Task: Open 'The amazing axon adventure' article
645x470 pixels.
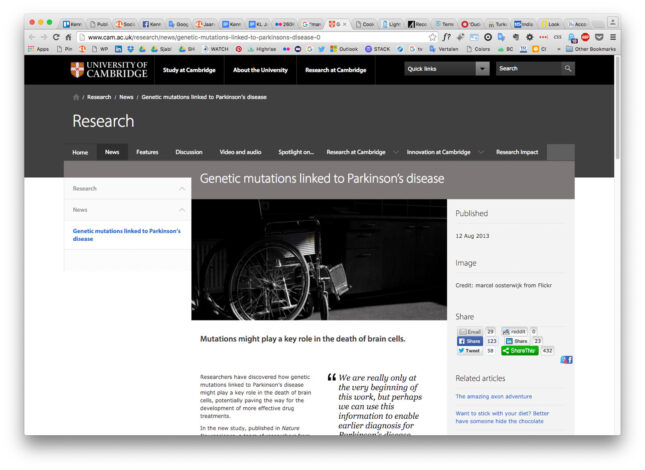Action: point(494,396)
